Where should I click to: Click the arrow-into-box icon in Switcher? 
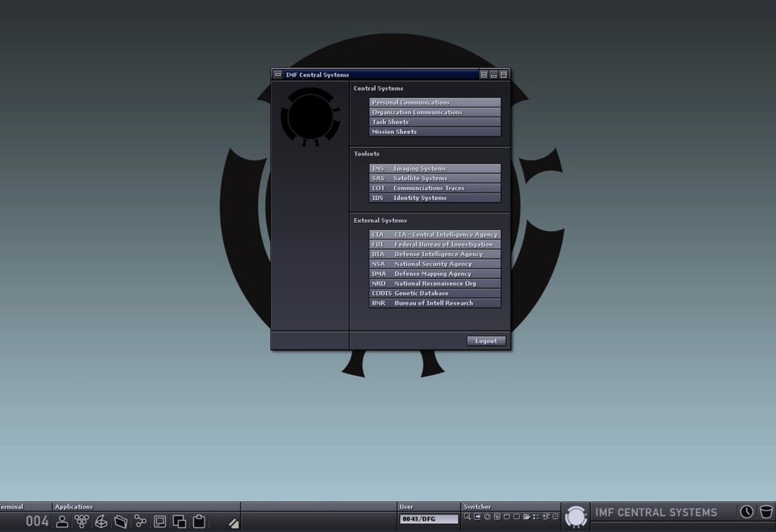tap(477, 517)
